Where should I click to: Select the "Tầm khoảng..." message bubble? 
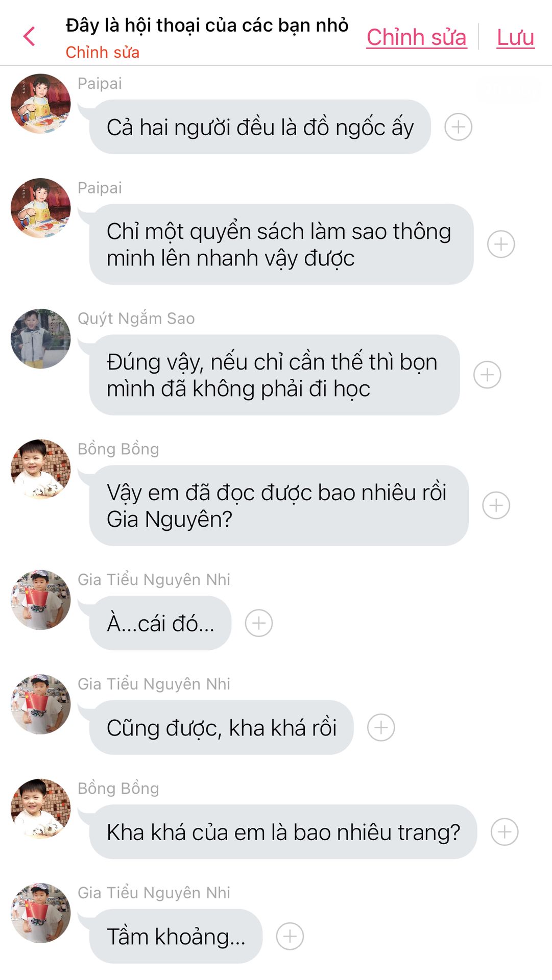[x=176, y=936]
